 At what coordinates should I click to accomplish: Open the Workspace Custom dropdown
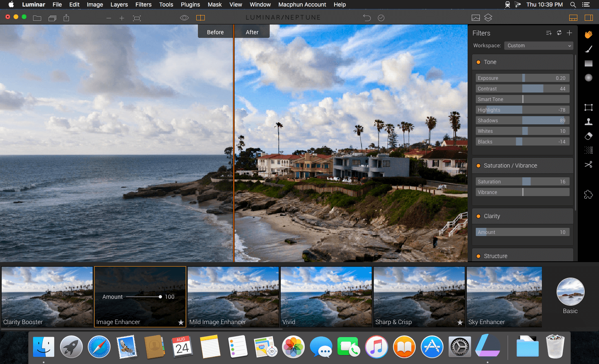pyautogui.click(x=539, y=46)
